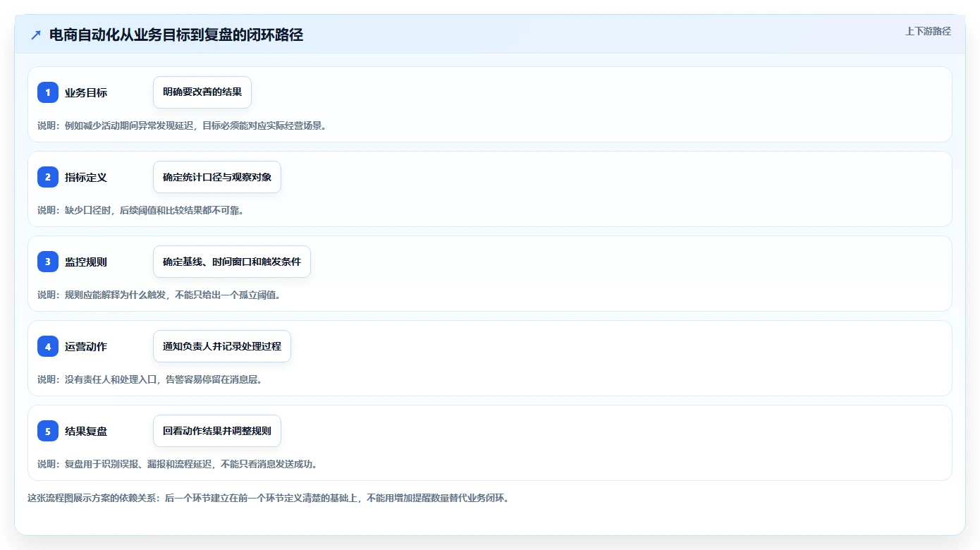Click the title 电商自动化从业务目标到复盘的闭环路径
The image size is (980, 550).
(x=176, y=35)
